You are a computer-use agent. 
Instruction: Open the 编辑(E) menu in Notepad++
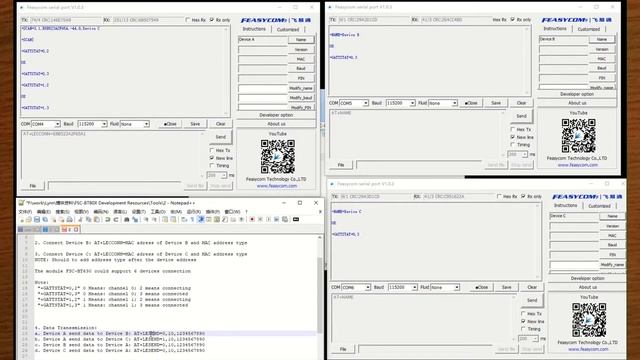[x=43, y=212]
